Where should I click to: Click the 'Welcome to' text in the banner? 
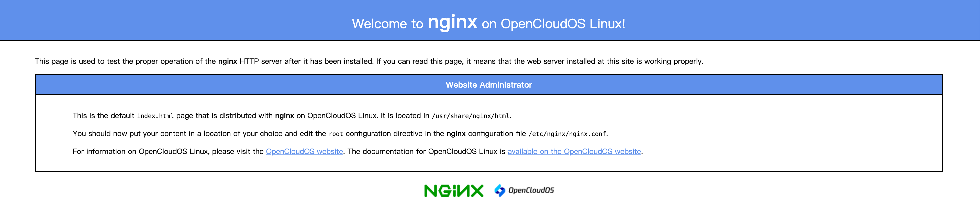(x=387, y=24)
